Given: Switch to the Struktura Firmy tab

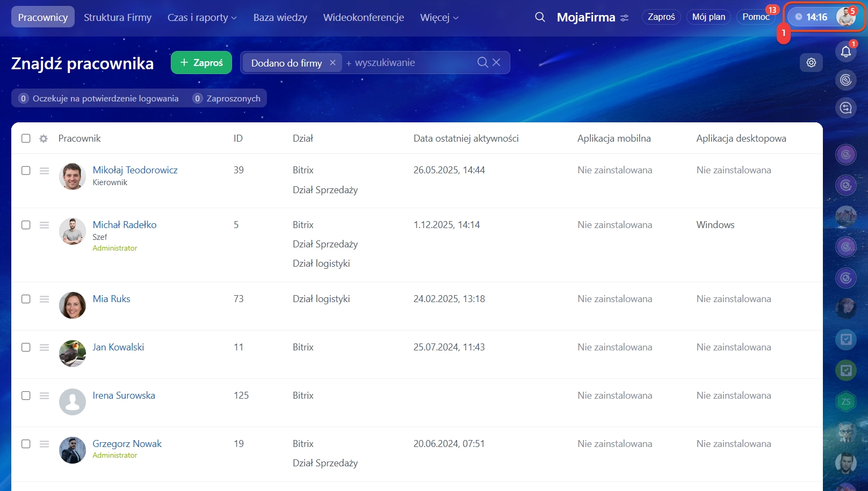Looking at the screenshot, I should [118, 18].
